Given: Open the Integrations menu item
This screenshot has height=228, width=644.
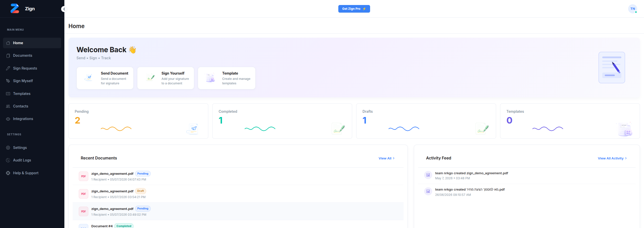Looking at the screenshot, I should click(32, 119).
